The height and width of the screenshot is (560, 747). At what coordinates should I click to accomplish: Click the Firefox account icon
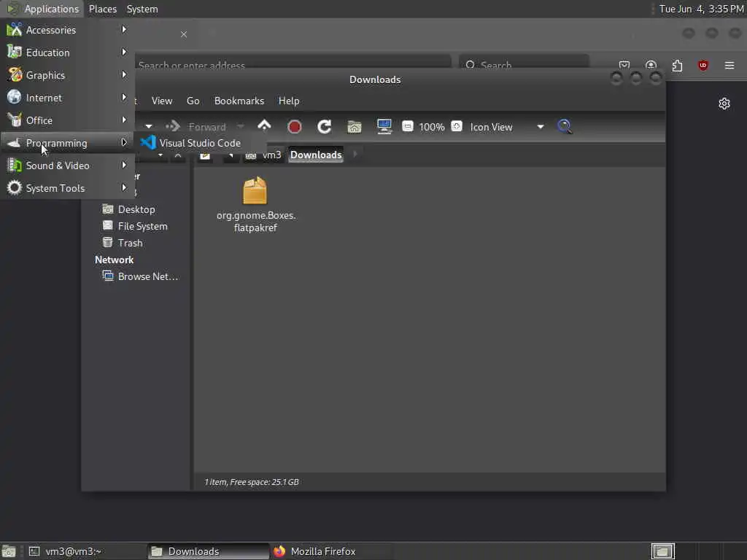651,65
